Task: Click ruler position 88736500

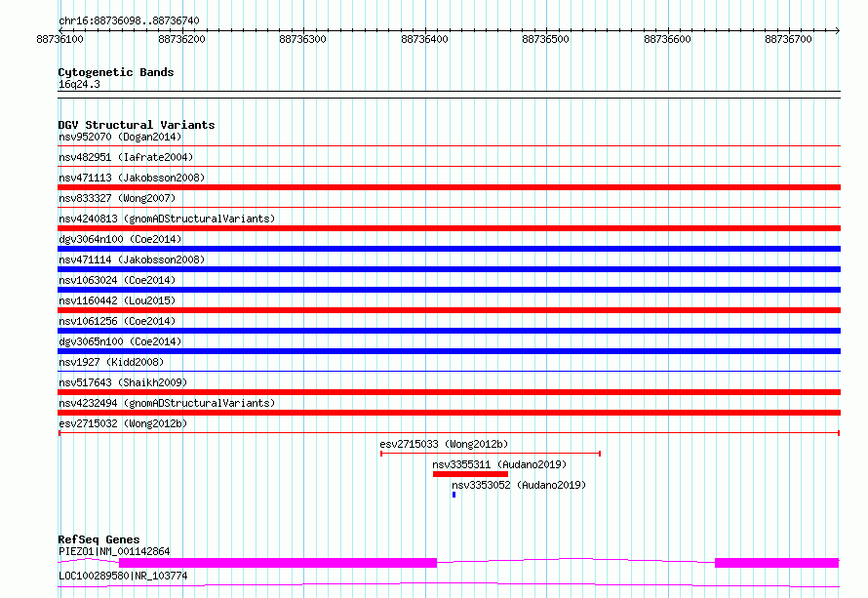Action: click(546, 39)
